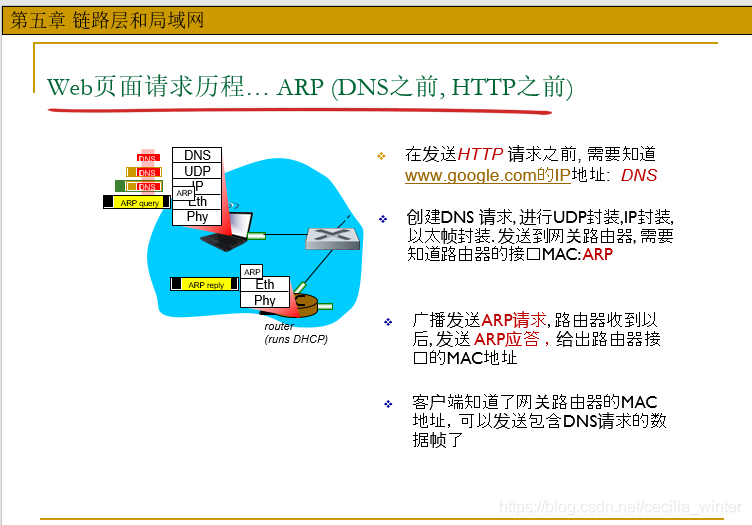Click the DNS packet with green IP wrapper
This screenshot has height=525, width=752.
(139, 186)
